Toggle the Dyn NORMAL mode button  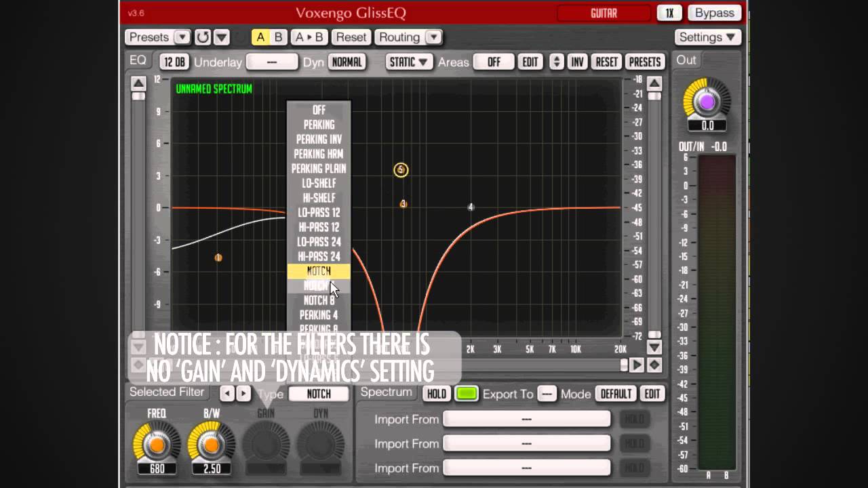pos(347,62)
